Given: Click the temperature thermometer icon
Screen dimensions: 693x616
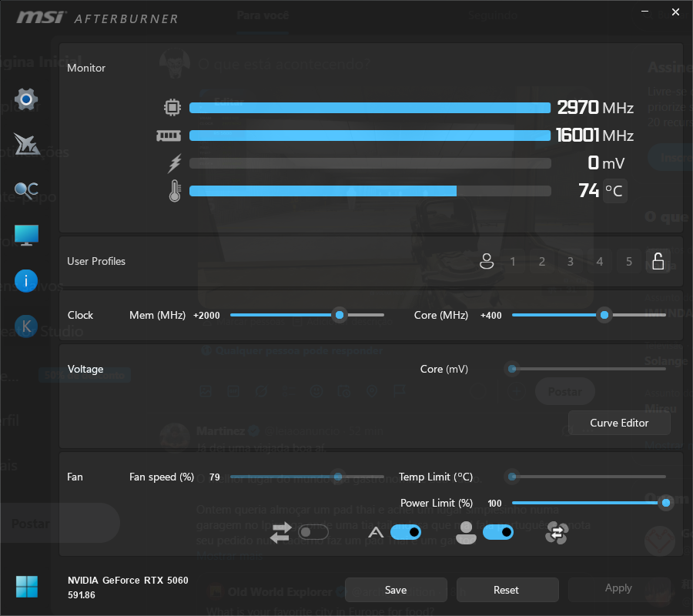Looking at the screenshot, I should click(x=175, y=191).
